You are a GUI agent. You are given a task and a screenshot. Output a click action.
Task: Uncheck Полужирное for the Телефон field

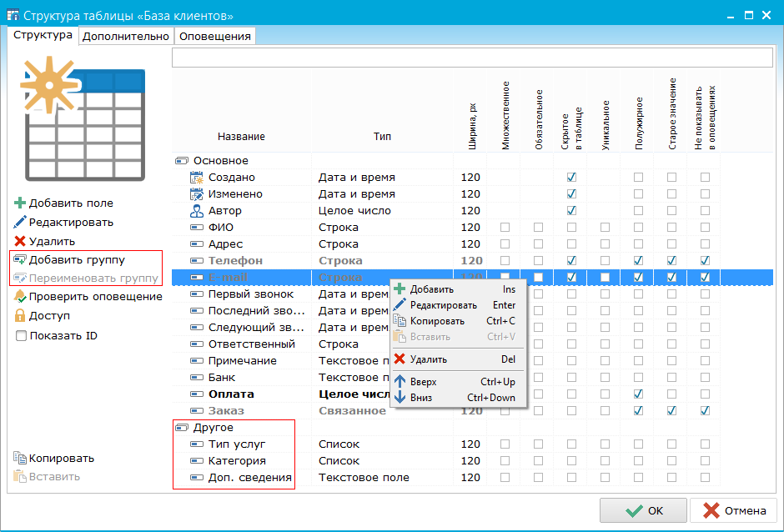click(638, 261)
